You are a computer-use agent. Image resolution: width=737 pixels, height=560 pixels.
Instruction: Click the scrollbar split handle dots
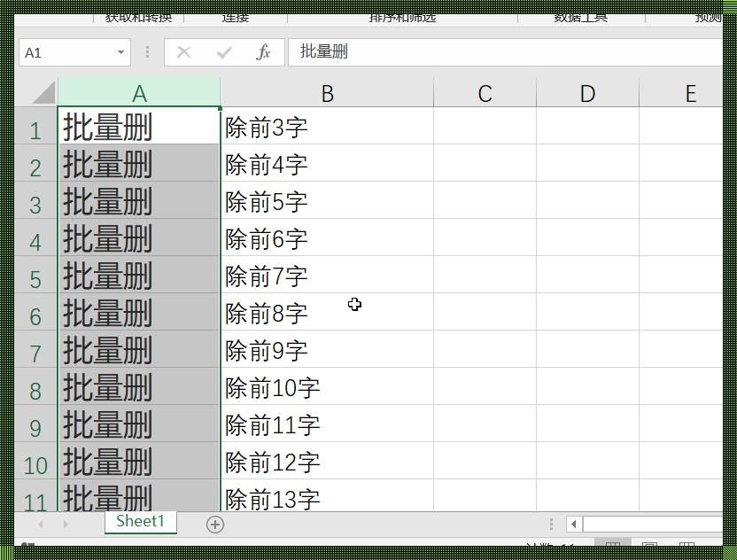(551, 524)
